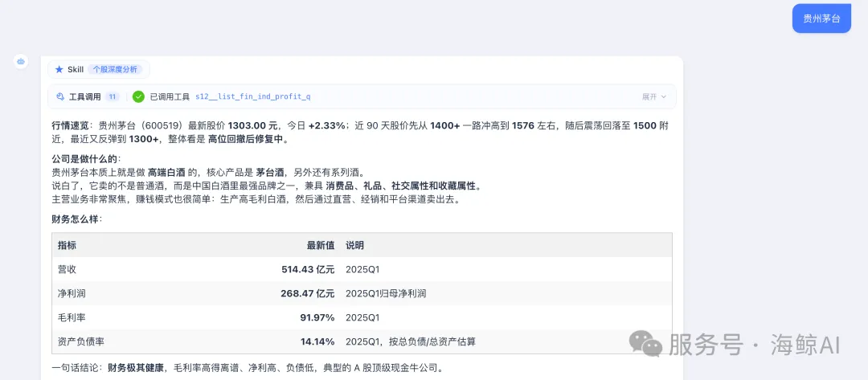Select the 毛利率 row label
This screenshot has height=380, width=868.
tap(72, 318)
